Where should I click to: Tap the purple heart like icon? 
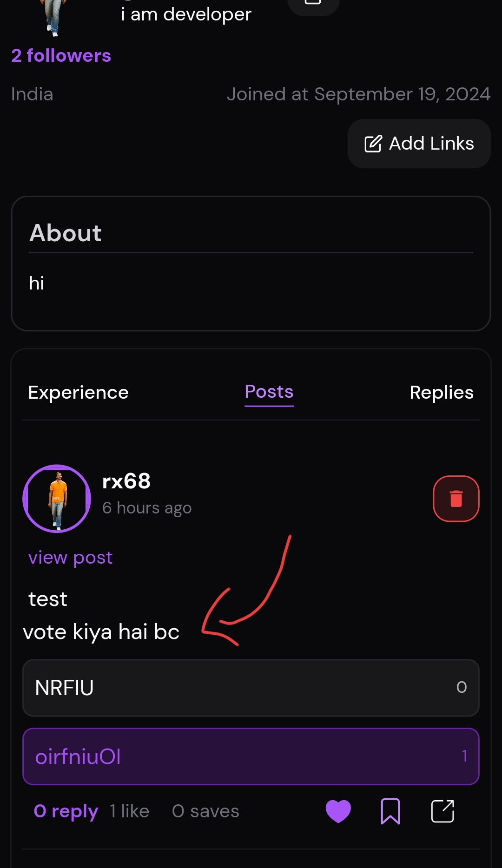pyautogui.click(x=338, y=811)
